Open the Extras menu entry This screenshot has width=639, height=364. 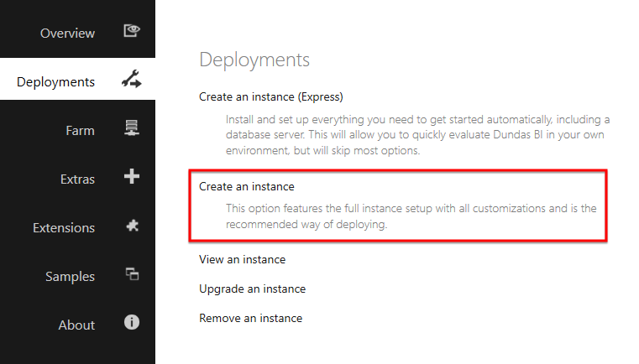pyautogui.click(x=77, y=179)
